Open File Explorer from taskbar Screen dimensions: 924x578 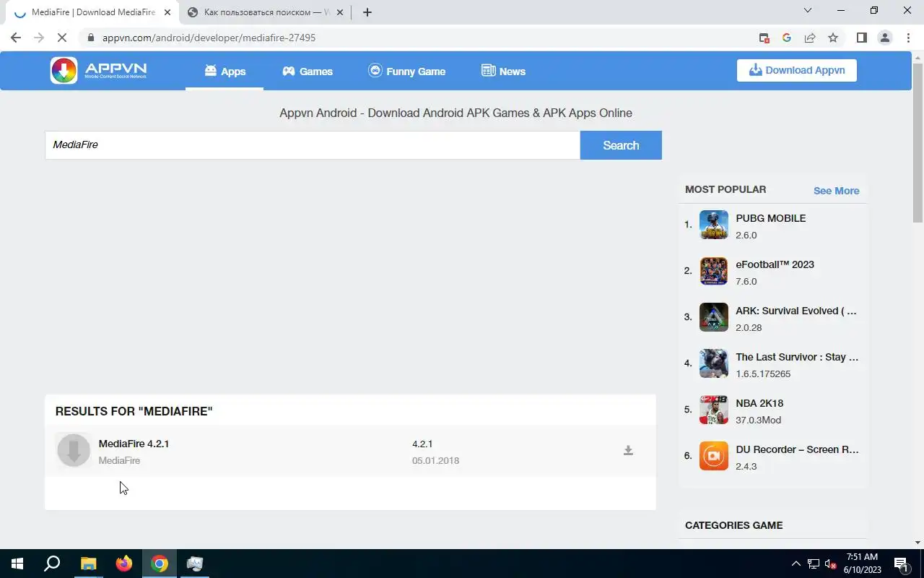[88, 564]
